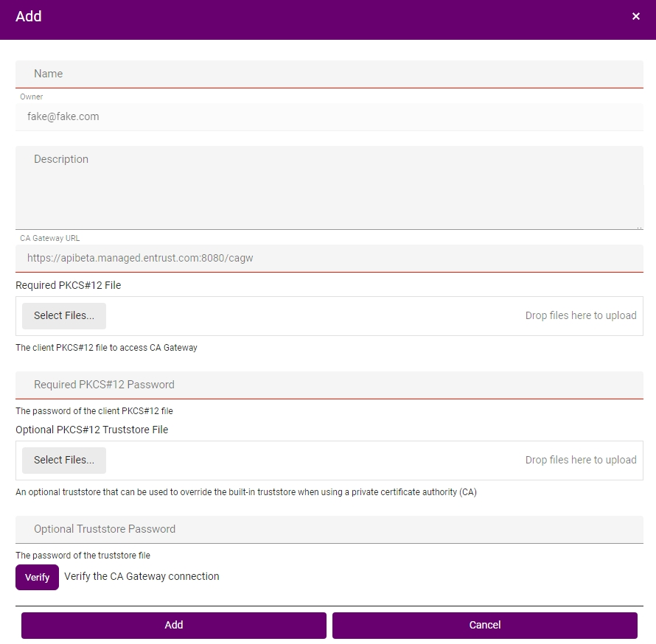
Task: Click the 'Required PKCS#12 File' label
Action: click(x=69, y=285)
